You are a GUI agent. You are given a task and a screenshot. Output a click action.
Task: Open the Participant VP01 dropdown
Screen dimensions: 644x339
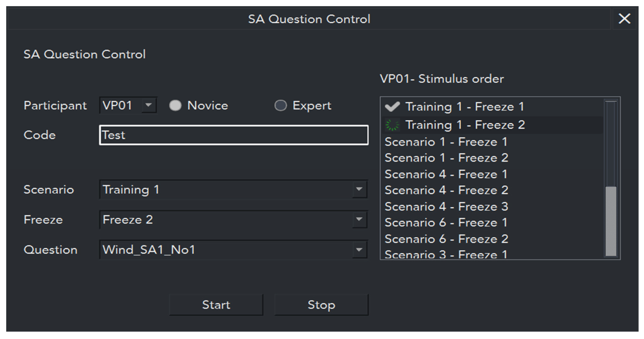[x=149, y=105]
